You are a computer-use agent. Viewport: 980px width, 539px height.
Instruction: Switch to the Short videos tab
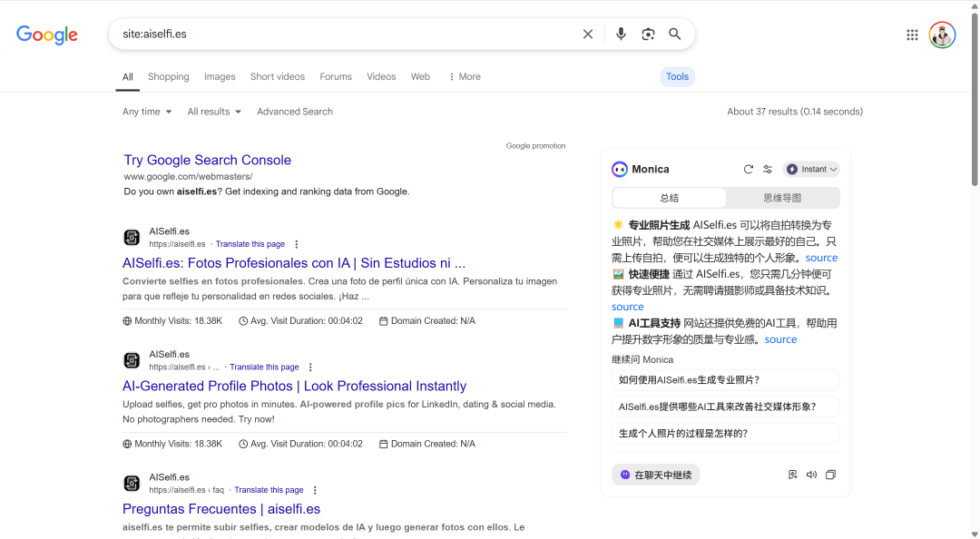tap(278, 76)
